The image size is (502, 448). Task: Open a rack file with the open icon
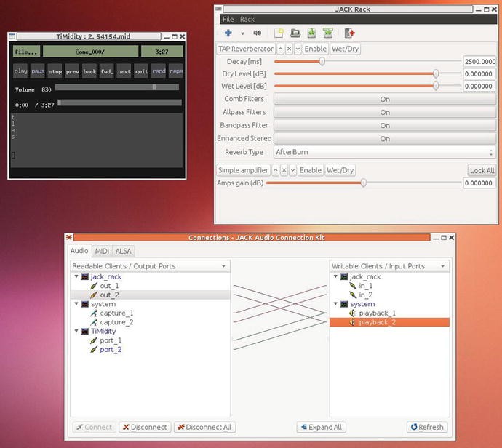tap(295, 33)
